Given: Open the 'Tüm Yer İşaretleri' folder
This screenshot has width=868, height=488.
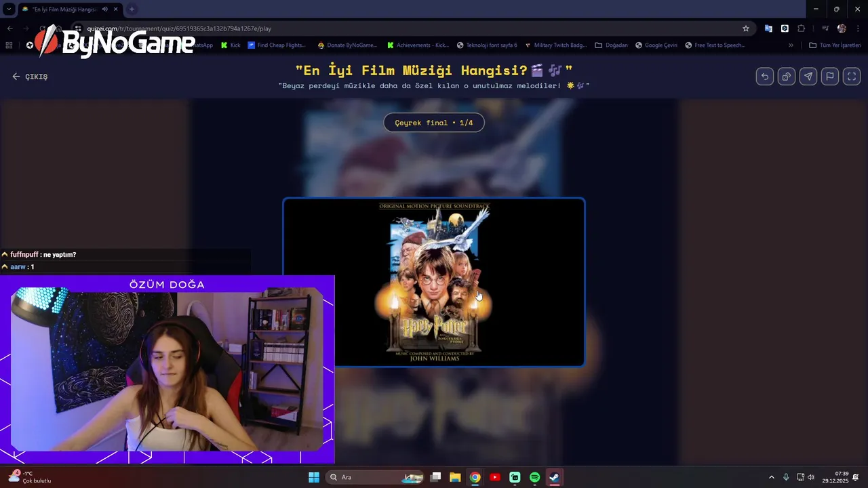Looking at the screenshot, I should pyautogui.click(x=835, y=45).
